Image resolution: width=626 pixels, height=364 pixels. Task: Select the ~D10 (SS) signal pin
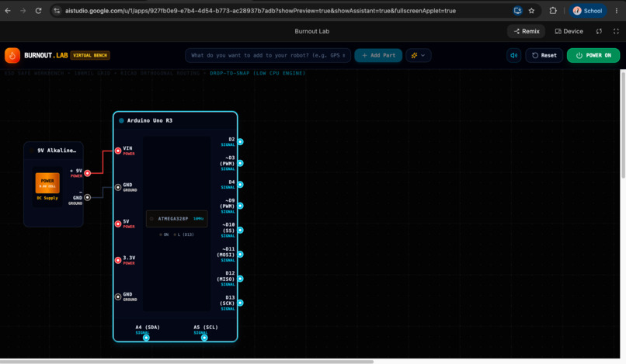tap(240, 231)
